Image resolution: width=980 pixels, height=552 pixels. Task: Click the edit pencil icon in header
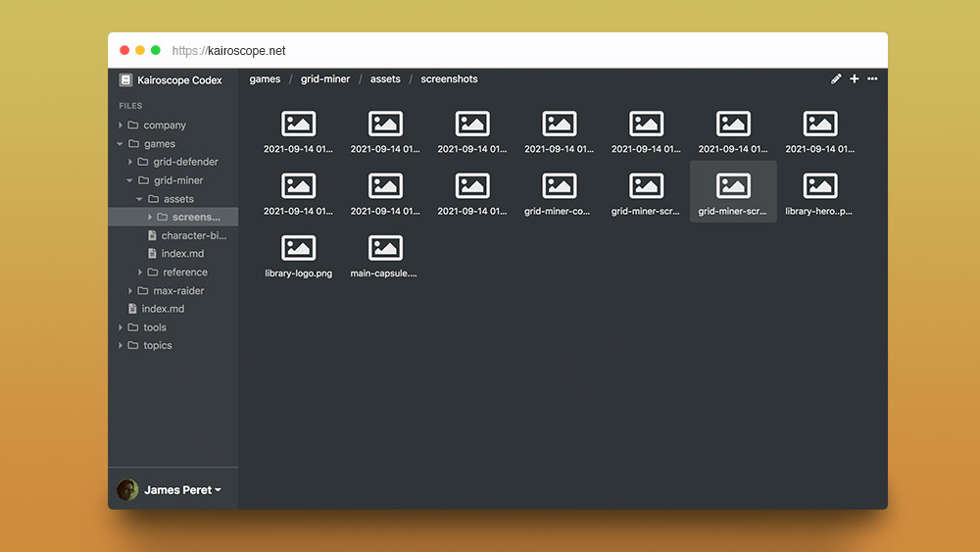click(836, 78)
